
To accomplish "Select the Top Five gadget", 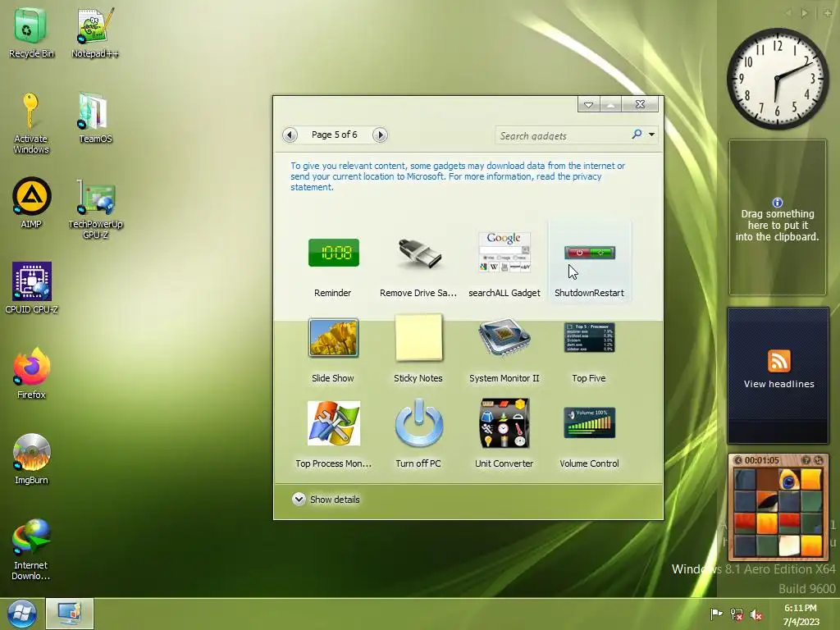I will (x=589, y=351).
